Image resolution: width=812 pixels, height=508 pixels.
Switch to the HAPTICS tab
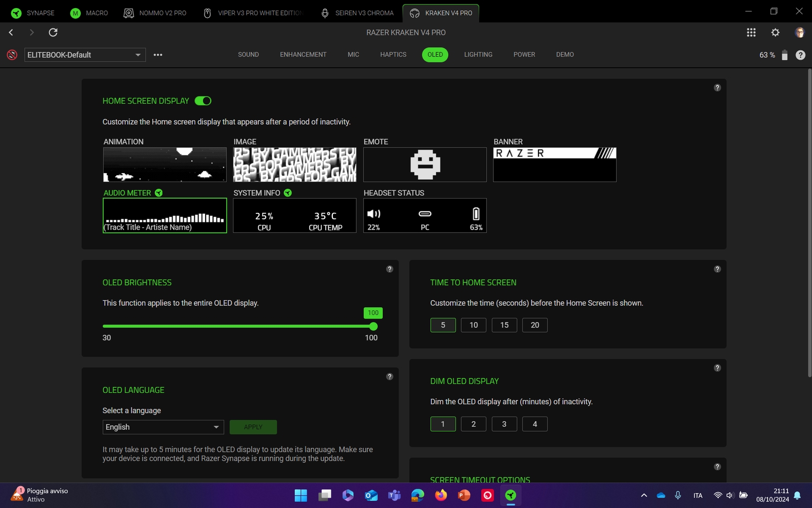click(x=393, y=54)
